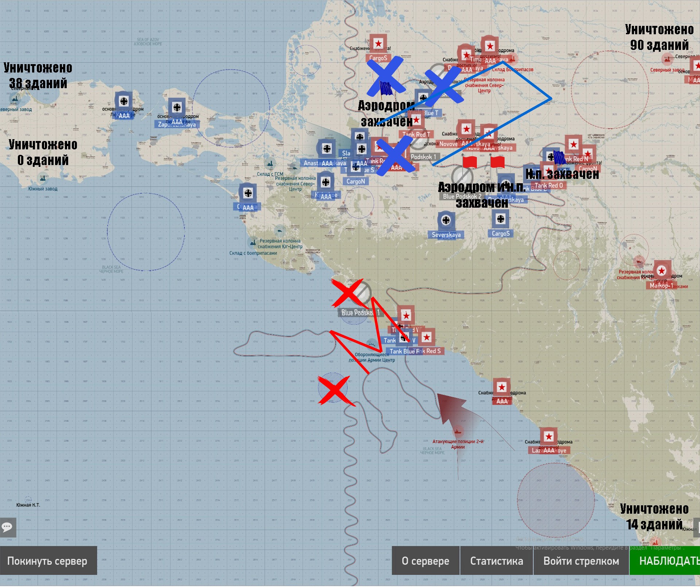Select the Severskaya blue airfield icon

(446, 221)
